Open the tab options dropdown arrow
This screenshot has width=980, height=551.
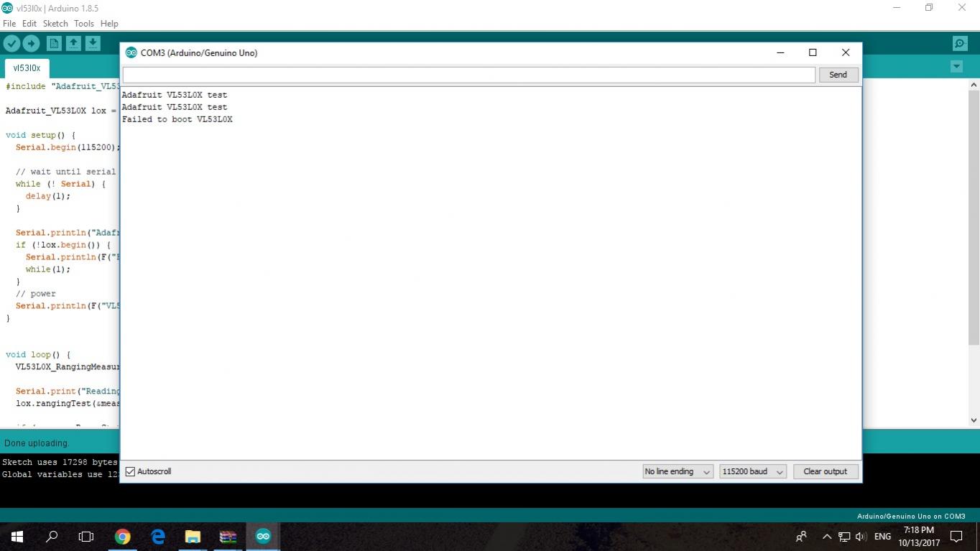click(x=956, y=67)
